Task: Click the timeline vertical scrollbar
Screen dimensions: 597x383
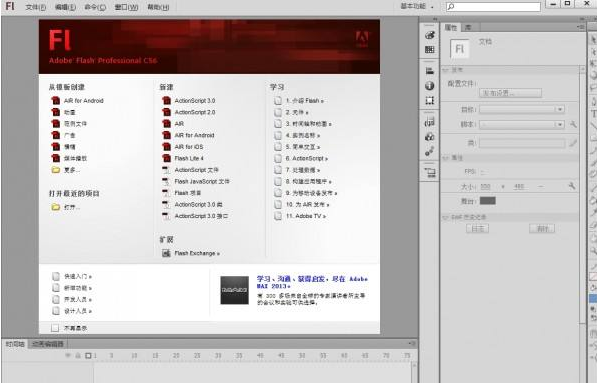Action: [414, 372]
